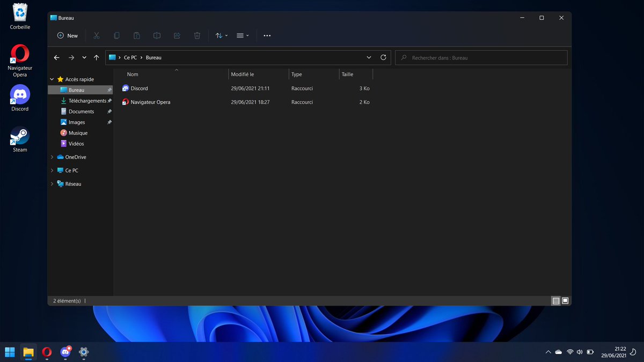This screenshot has height=362, width=644.
Task: Open the address bar history dropdown
Action: [x=369, y=57]
